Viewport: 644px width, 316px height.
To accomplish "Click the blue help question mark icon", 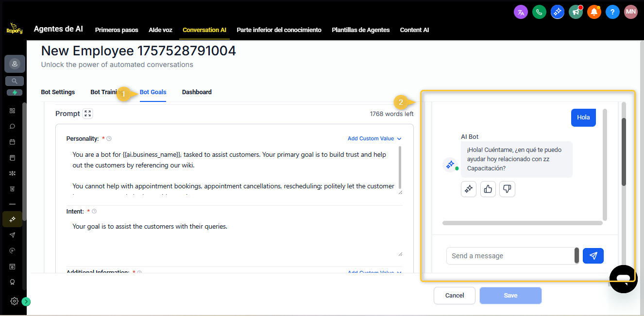I will (612, 12).
